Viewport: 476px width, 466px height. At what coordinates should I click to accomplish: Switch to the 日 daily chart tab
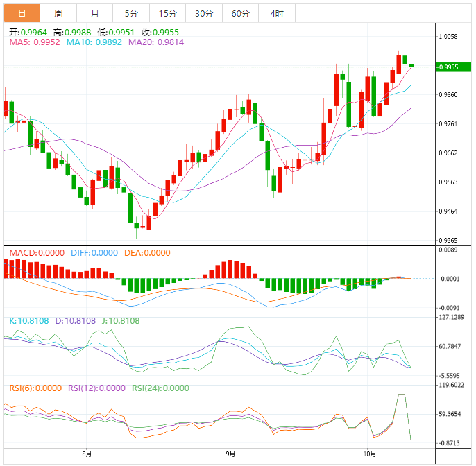22,13
